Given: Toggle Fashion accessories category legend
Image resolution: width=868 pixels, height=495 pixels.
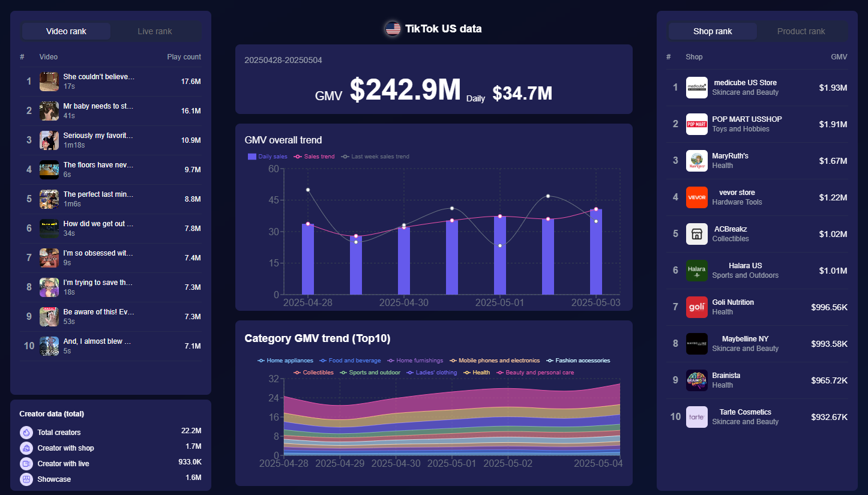Looking at the screenshot, I should [577, 361].
